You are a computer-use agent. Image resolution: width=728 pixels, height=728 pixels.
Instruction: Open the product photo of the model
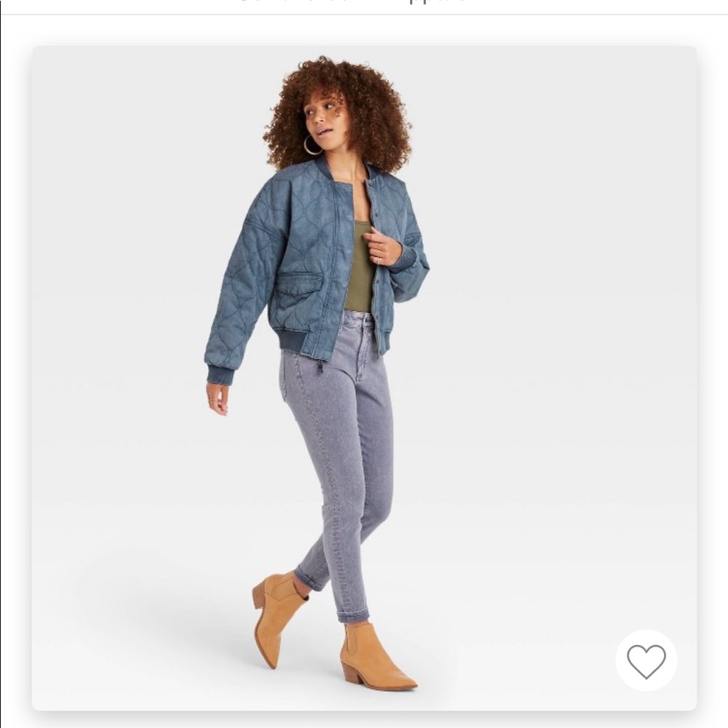click(364, 378)
